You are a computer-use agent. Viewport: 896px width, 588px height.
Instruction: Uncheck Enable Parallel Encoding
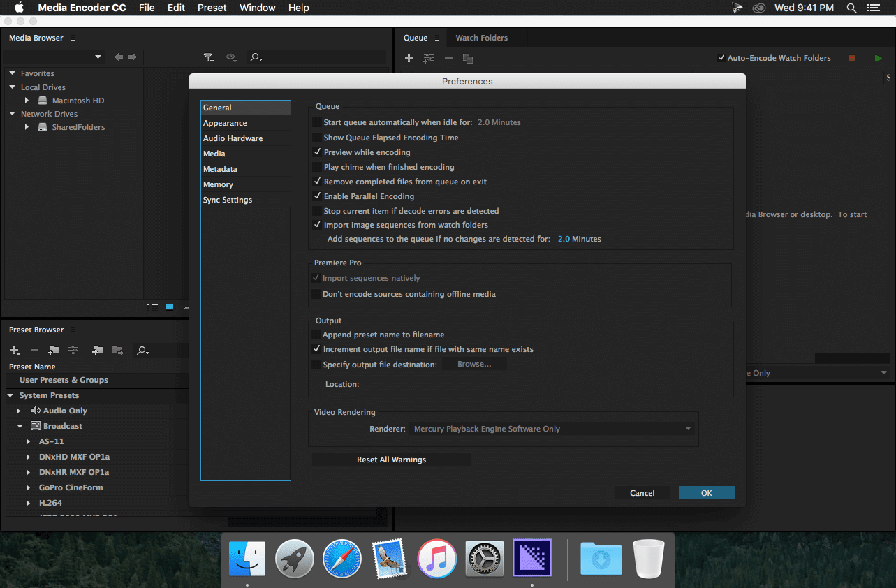click(316, 196)
